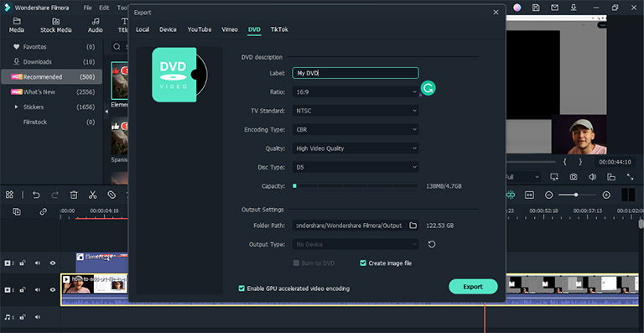This screenshot has width=644, height=333.
Task: Click the zoom-to-fit timeline icon
Action: coord(530,195)
